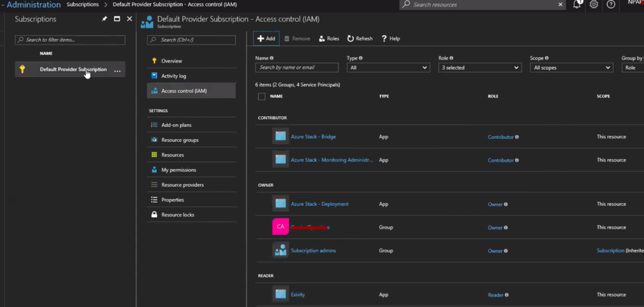Click the info icon beside Exivity's Reader role
This screenshot has height=307, width=644.
click(x=506, y=295)
